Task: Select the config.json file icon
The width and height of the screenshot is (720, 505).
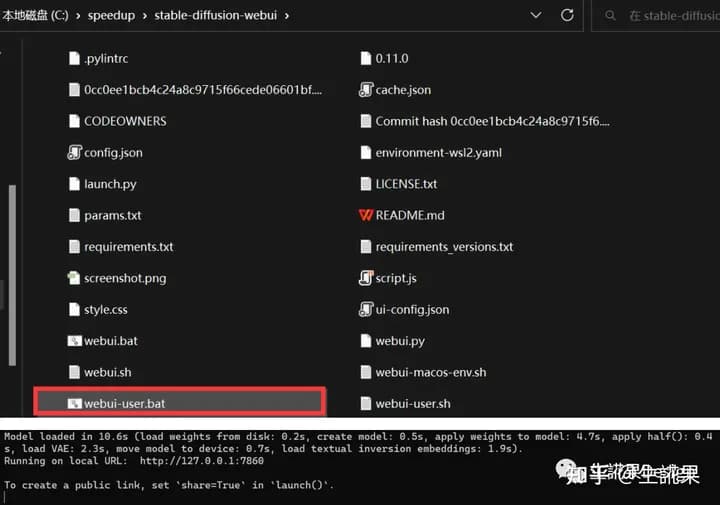Action: coord(74,152)
